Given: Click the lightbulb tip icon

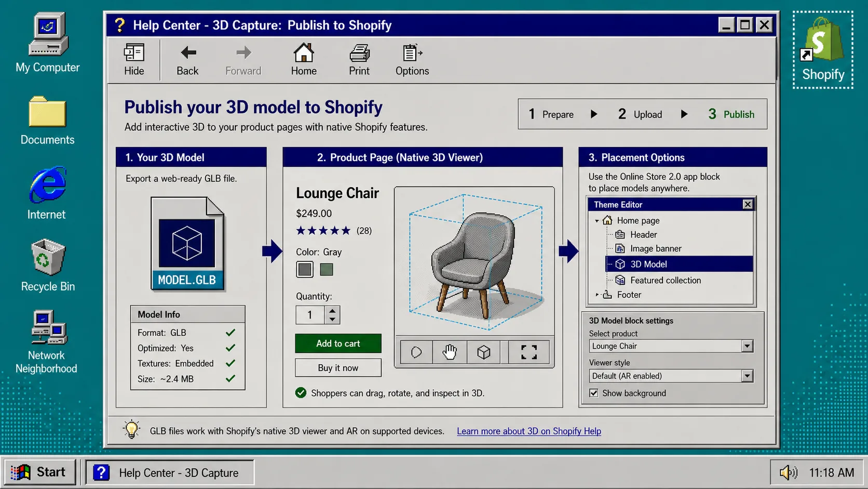Looking at the screenshot, I should 132,429.
